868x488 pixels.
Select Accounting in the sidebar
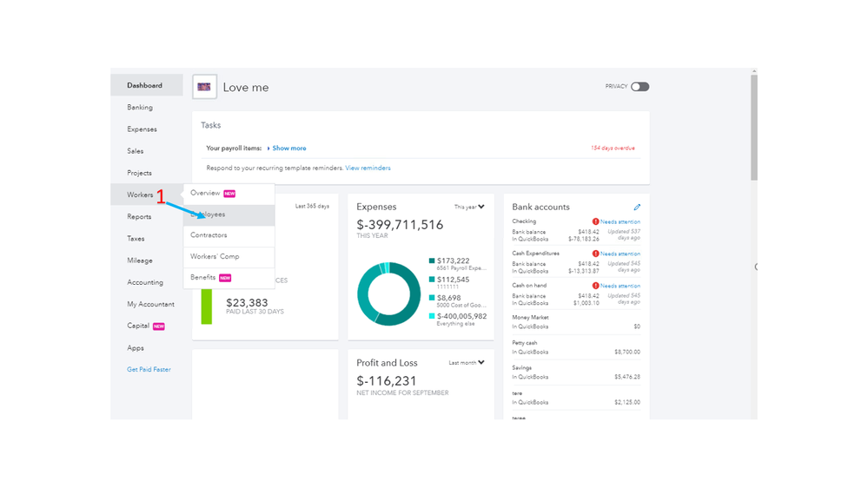145,282
